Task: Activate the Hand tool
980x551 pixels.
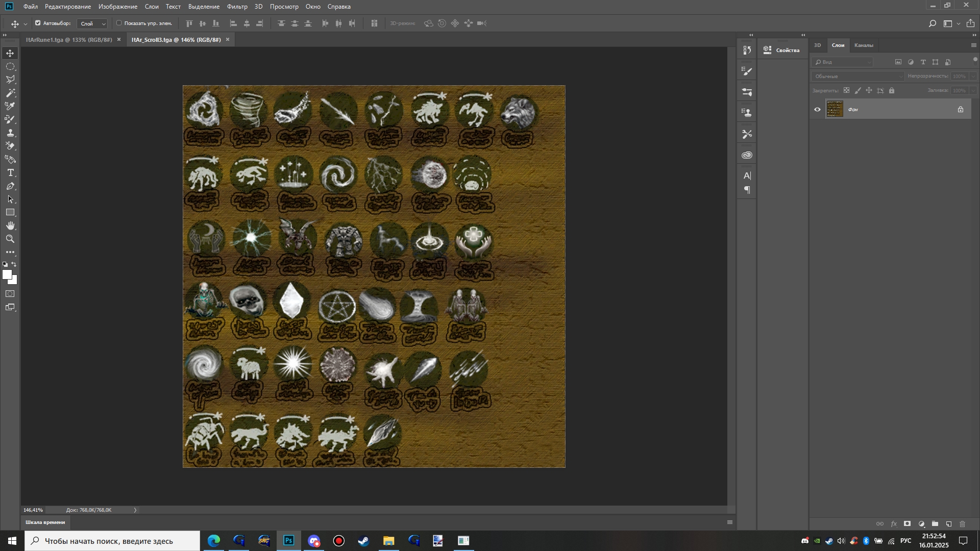Action: 10,226
